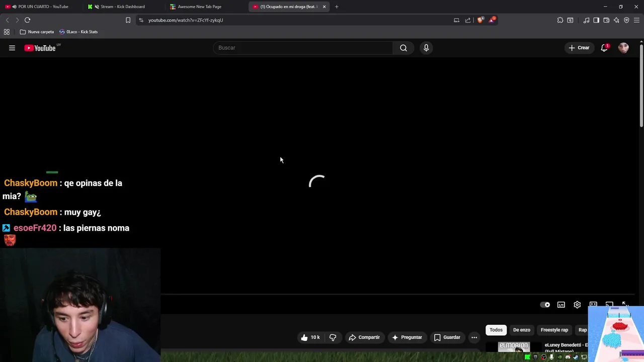The width and height of the screenshot is (644, 362).
Task: Click the address bar URL
Action: click(x=186, y=20)
